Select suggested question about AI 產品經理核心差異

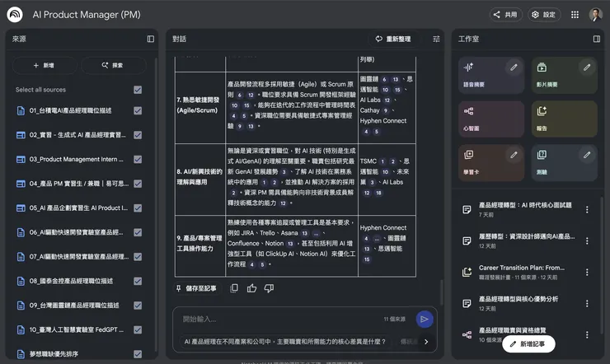[x=285, y=342]
